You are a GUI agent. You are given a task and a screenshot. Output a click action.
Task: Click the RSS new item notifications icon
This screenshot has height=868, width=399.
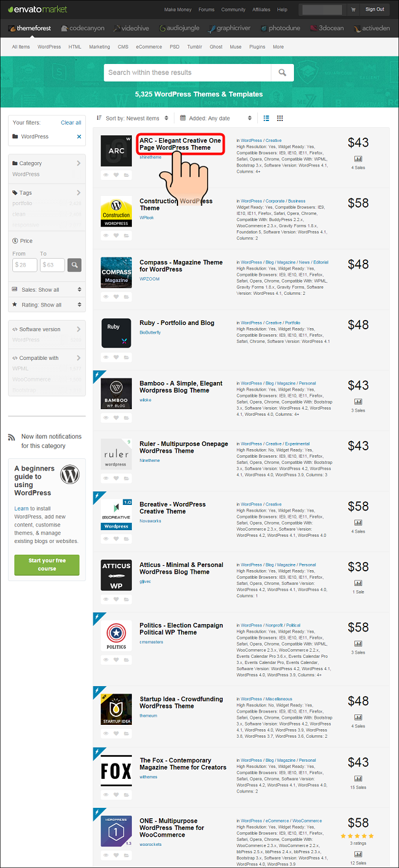pos(11,437)
